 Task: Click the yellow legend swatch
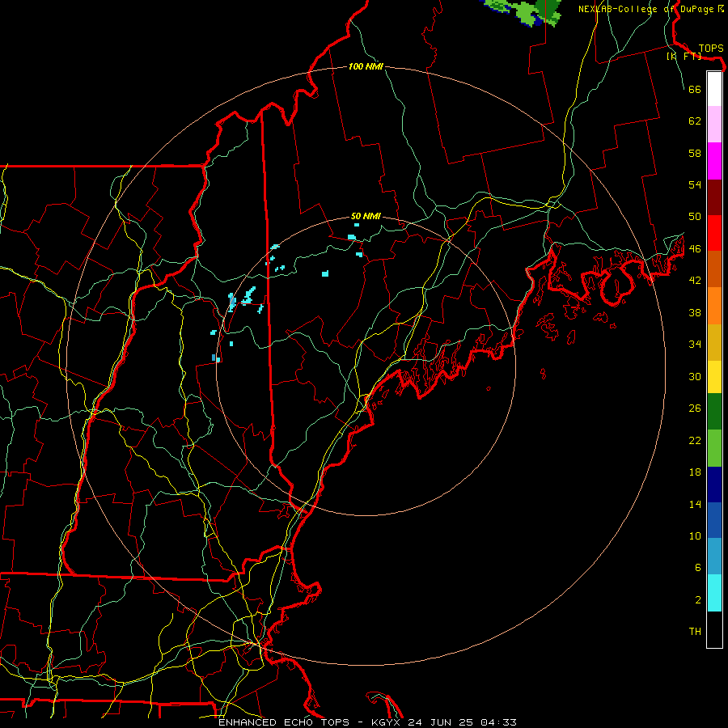tap(714, 377)
